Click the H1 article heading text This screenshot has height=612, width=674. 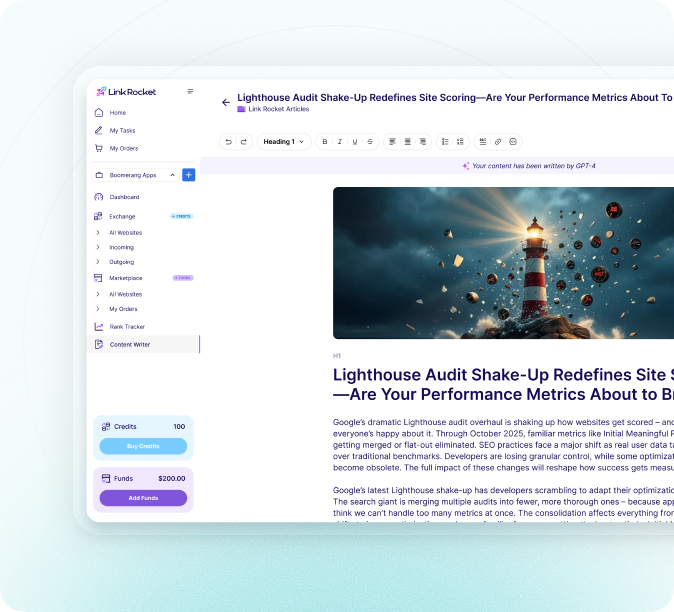coord(503,385)
